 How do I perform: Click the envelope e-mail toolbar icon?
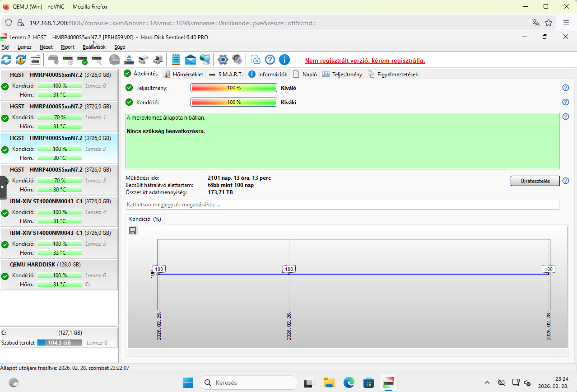coord(191,60)
